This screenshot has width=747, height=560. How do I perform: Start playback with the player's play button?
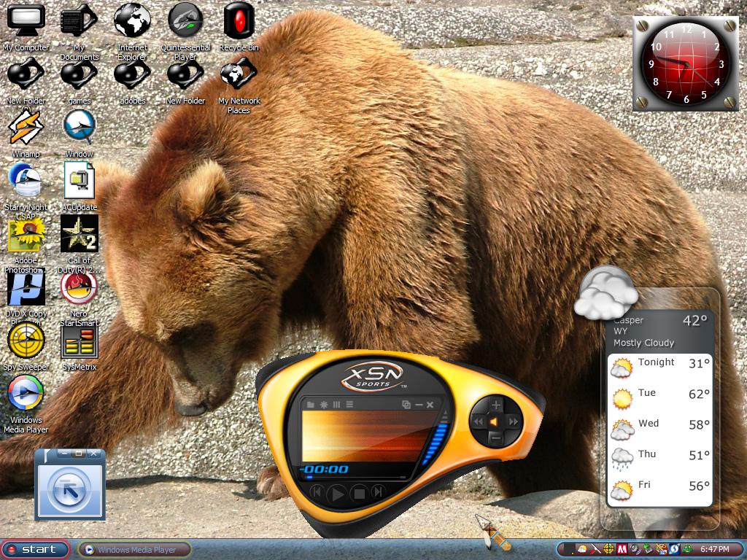coord(337,494)
